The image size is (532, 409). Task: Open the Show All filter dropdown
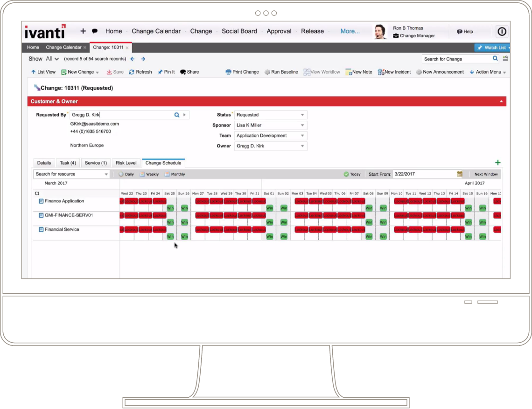click(x=52, y=59)
